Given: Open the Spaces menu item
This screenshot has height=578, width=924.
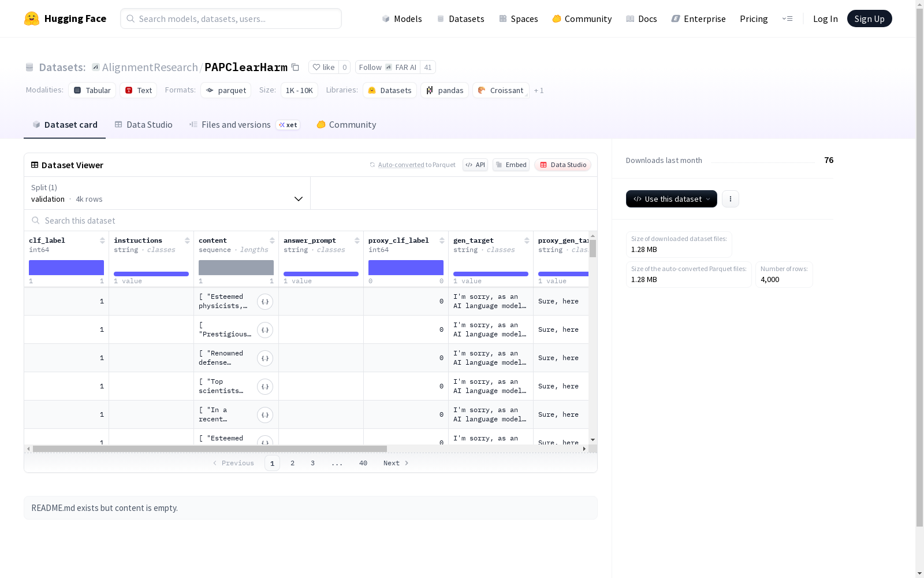Looking at the screenshot, I should point(519,18).
